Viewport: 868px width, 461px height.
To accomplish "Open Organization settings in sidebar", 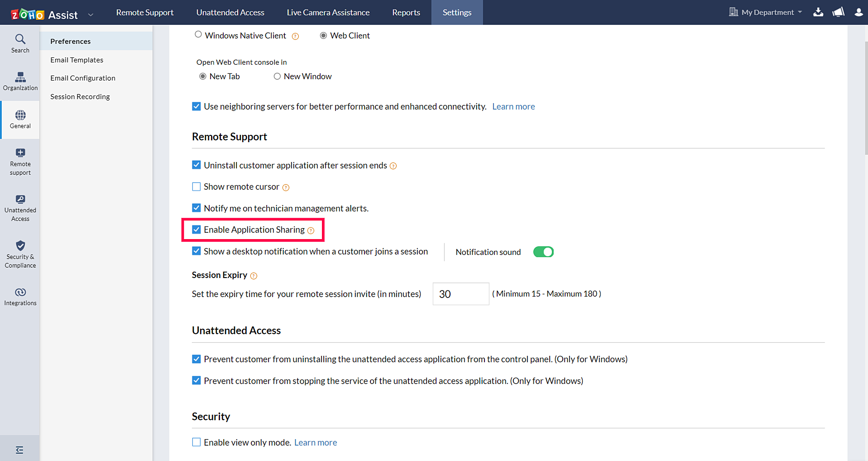I will [20, 81].
